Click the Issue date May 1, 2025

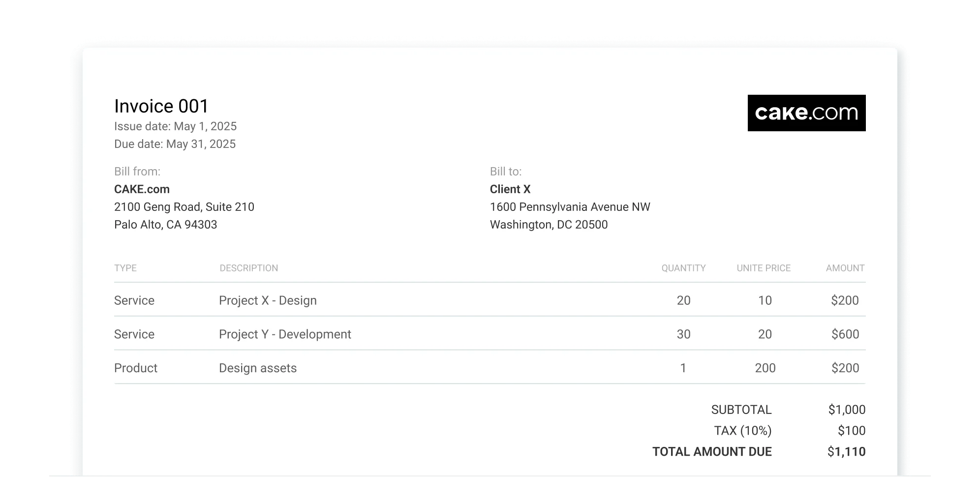pos(175,126)
